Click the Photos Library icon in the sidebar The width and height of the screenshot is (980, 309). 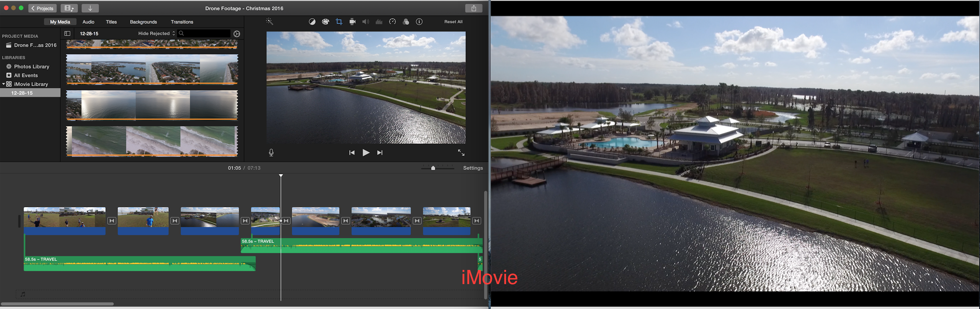(9, 67)
